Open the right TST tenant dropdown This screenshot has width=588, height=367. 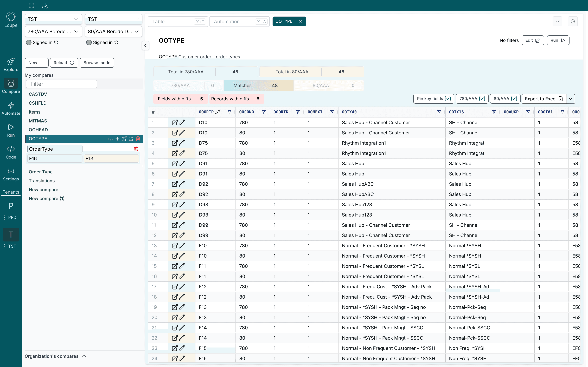tap(113, 19)
